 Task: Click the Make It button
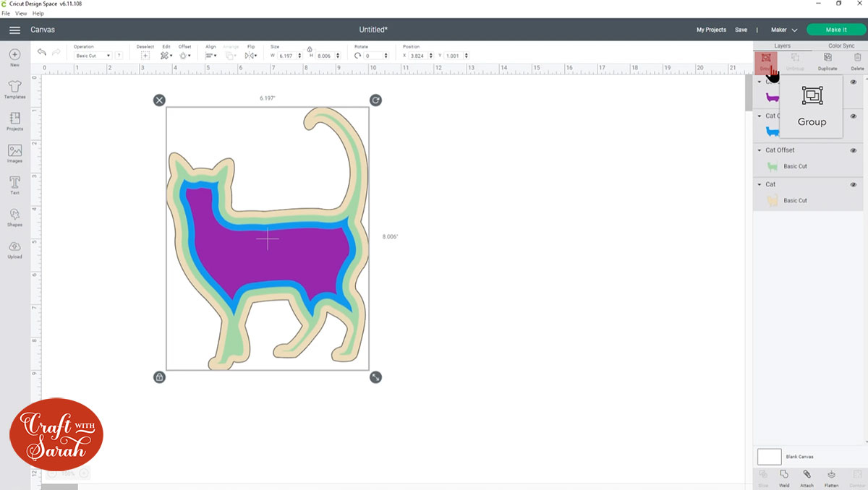click(x=835, y=30)
